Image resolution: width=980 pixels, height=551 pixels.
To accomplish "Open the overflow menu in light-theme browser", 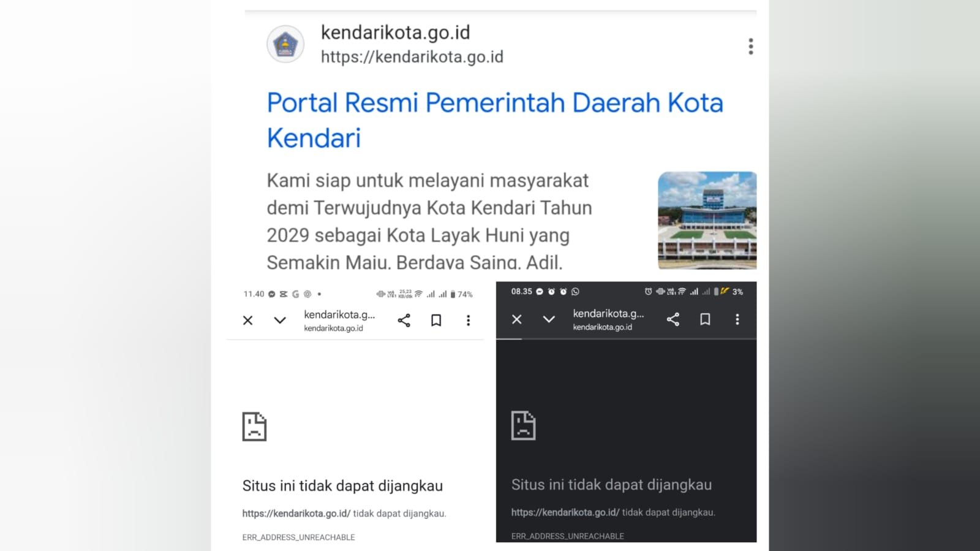I will [469, 321].
